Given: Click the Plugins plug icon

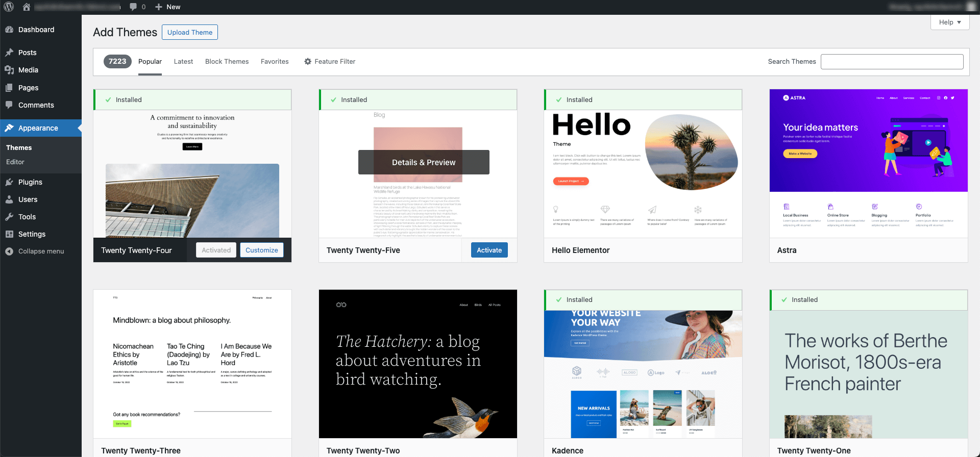Looking at the screenshot, I should (x=9, y=182).
